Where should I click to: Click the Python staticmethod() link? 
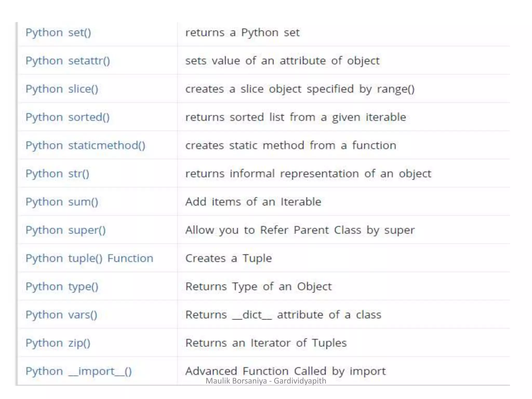click(85, 145)
